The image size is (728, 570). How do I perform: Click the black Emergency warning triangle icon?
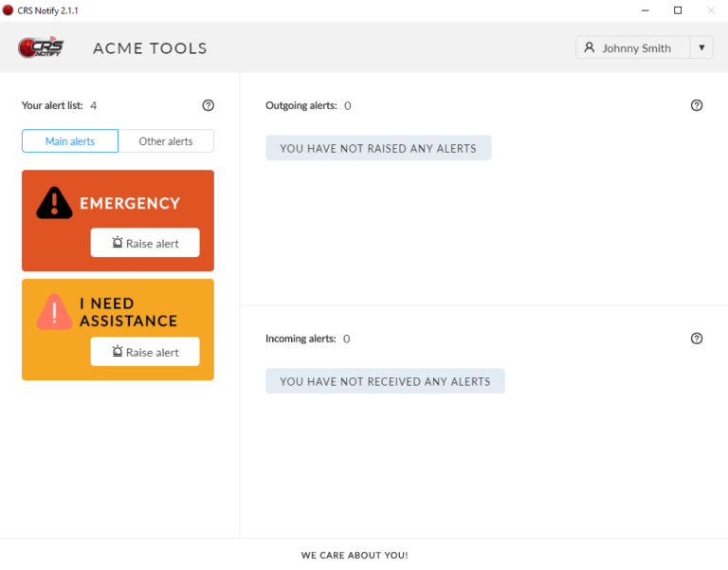[x=54, y=203]
